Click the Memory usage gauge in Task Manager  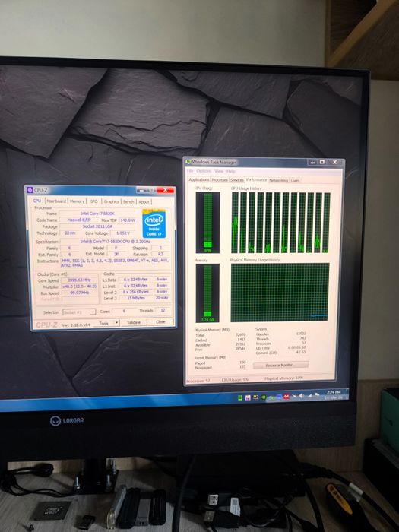point(207,293)
